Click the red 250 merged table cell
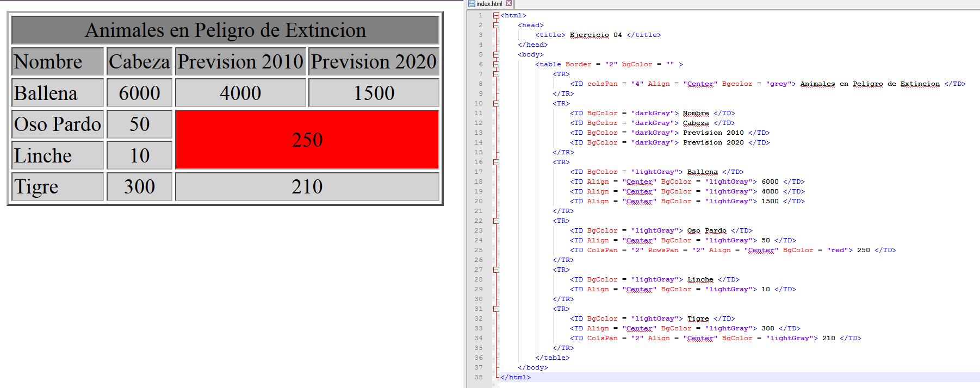The image size is (980, 388). click(307, 140)
